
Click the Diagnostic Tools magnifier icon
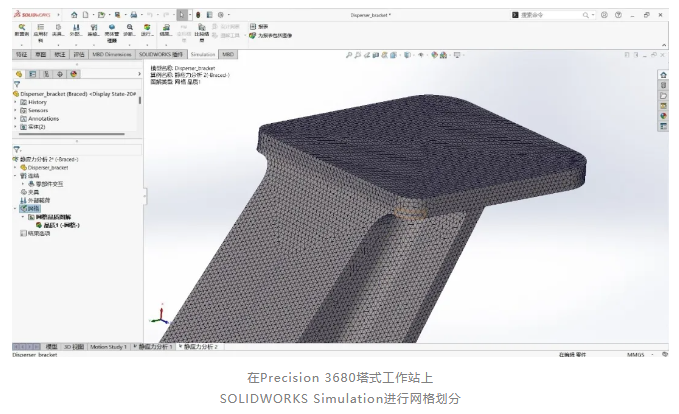pyautogui.click(x=129, y=28)
